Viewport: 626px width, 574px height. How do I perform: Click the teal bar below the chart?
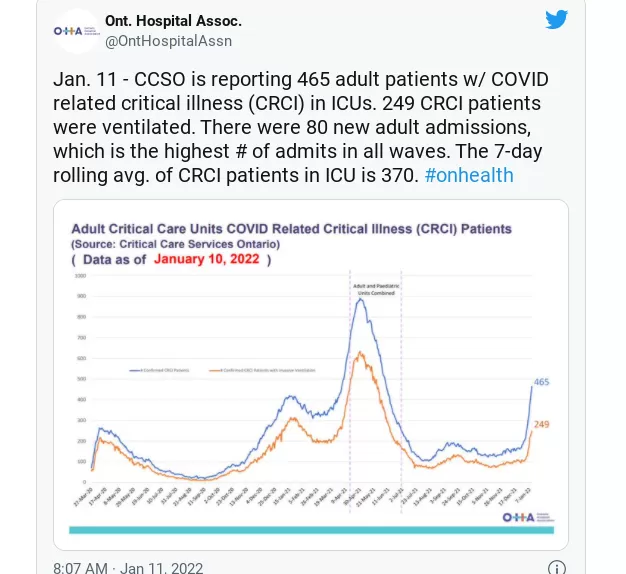[x=311, y=530]
